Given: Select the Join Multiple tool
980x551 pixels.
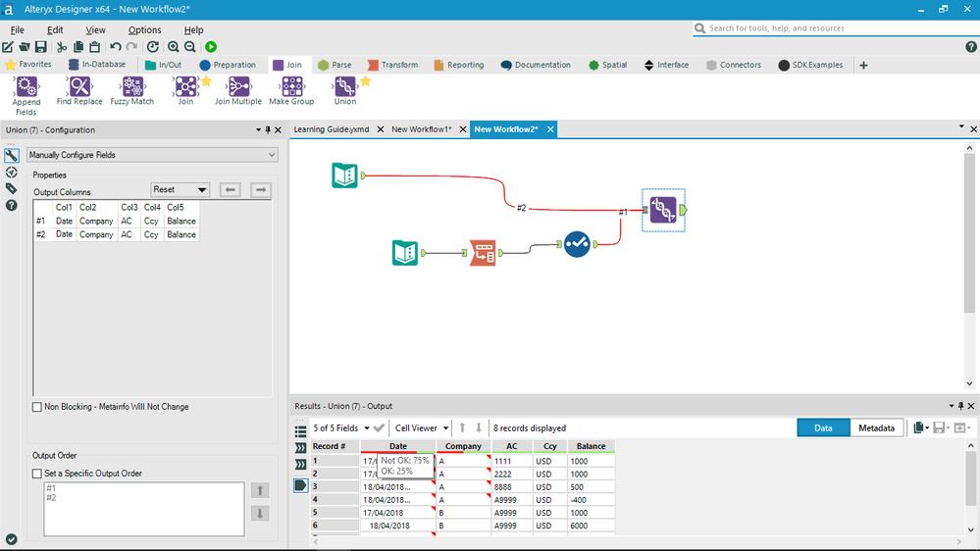Looking at the screenshot, I should pos(238,90).
